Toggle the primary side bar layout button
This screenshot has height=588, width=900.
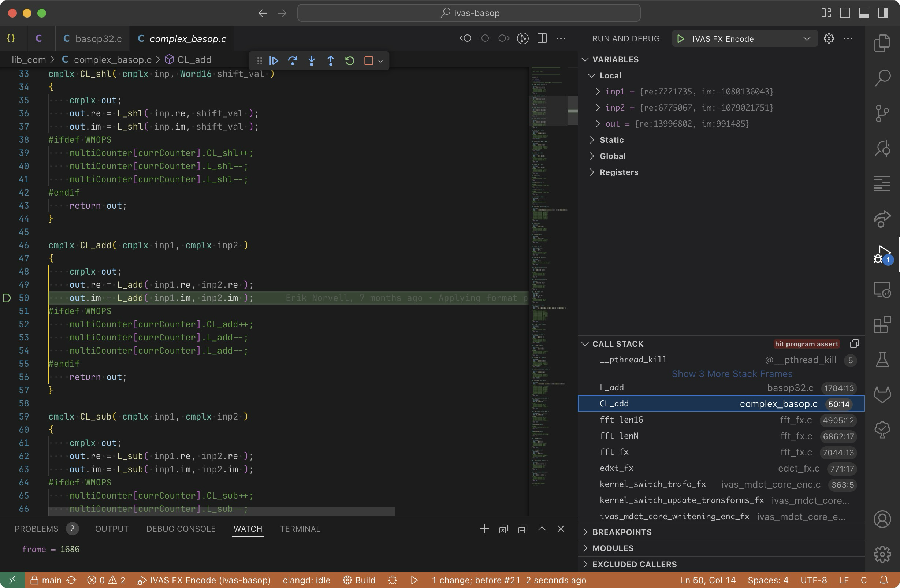pos(845,13)
